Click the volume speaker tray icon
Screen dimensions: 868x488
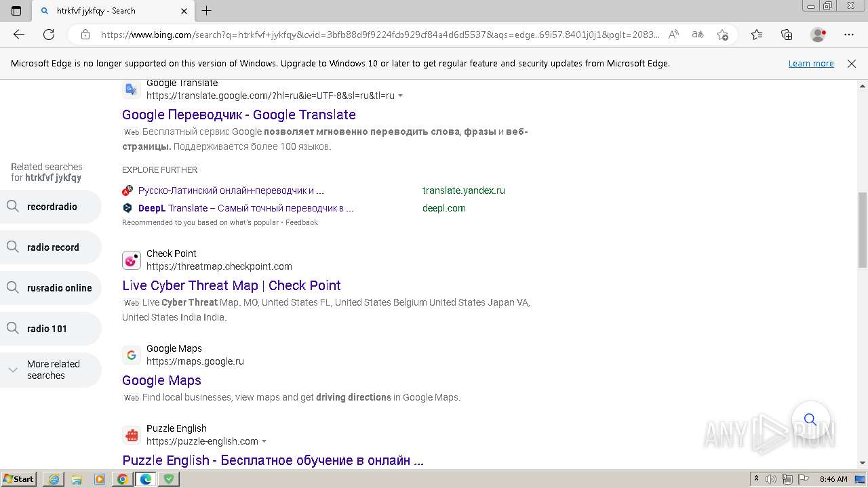click(x=771, y=479)
